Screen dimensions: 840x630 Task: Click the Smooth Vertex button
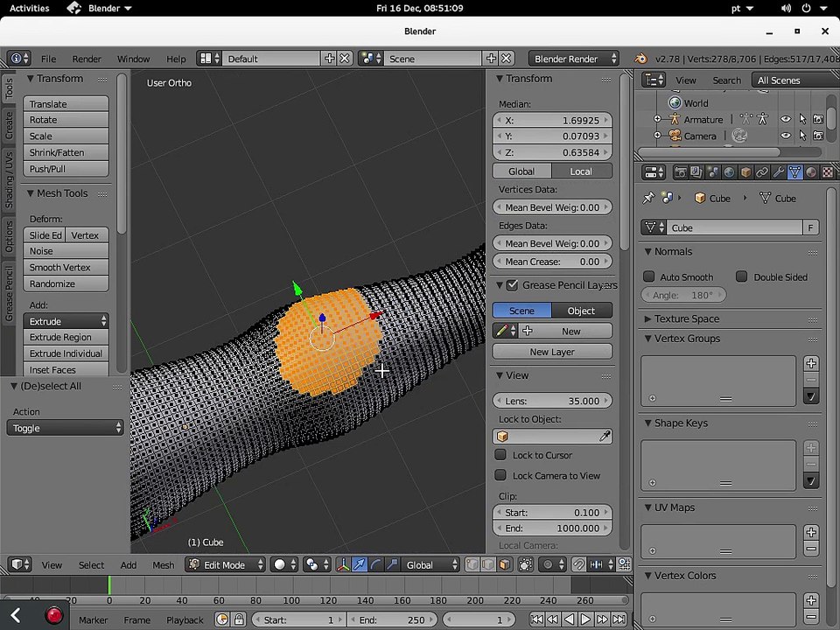pos(66,268)
